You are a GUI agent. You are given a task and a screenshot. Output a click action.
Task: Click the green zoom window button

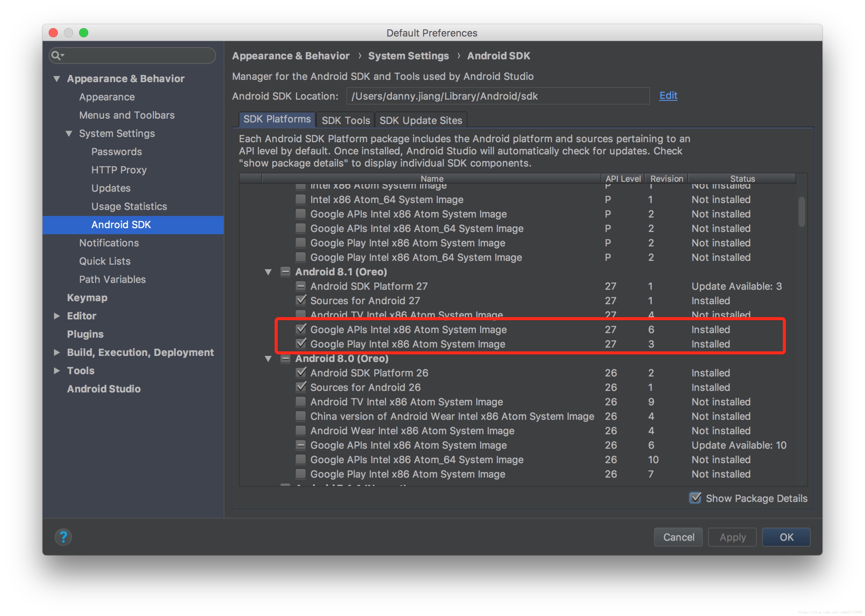click(83, 33)
